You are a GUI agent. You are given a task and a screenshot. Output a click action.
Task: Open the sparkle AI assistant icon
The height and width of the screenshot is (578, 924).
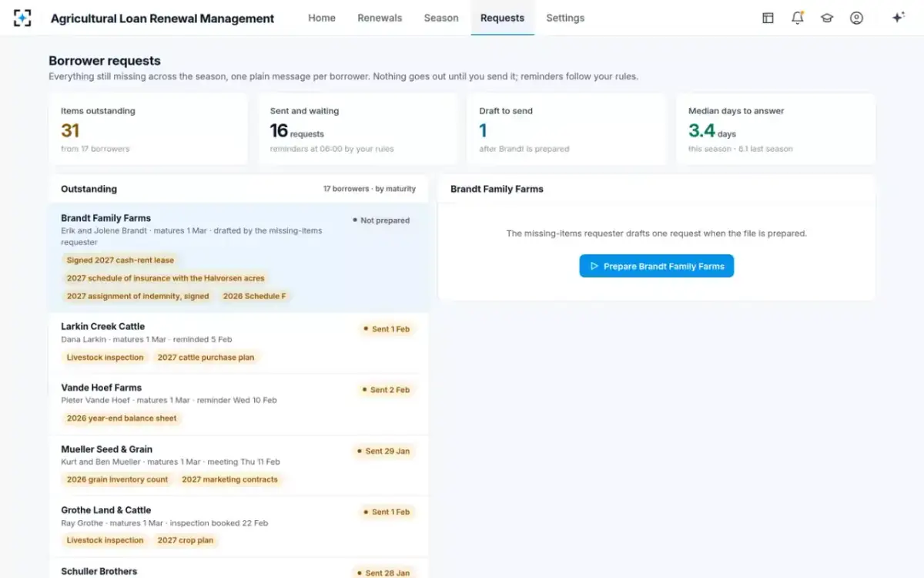(x=898, y=18)
